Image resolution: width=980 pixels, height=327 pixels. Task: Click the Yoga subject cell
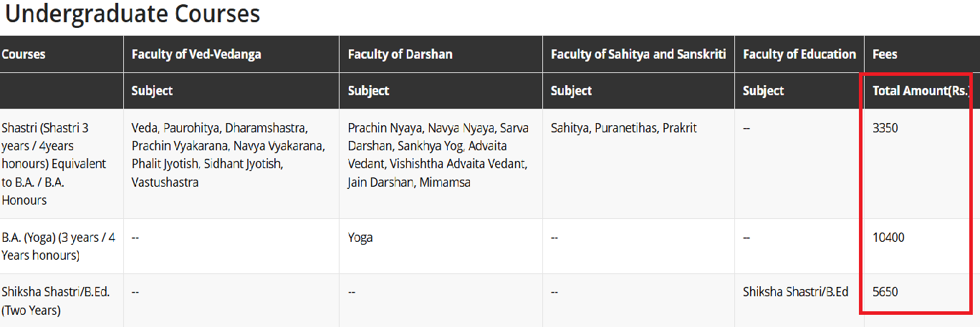pyautogui.click(x=360, y=238)
